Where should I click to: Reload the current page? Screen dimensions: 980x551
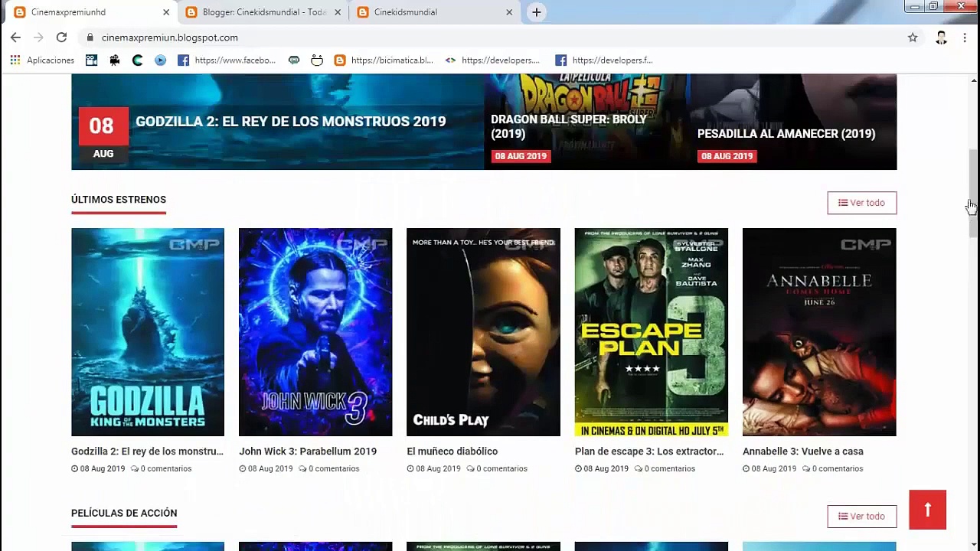[x=61, y=37]
